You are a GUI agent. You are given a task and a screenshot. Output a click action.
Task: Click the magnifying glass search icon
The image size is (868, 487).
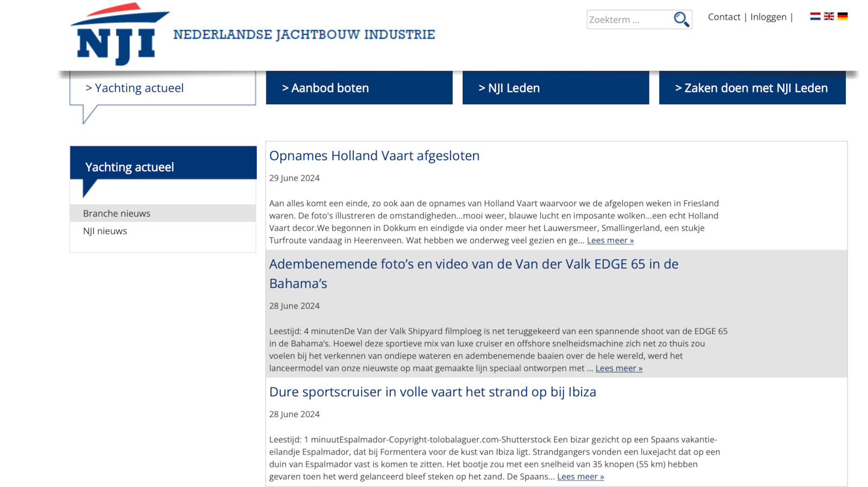point(681,19)
